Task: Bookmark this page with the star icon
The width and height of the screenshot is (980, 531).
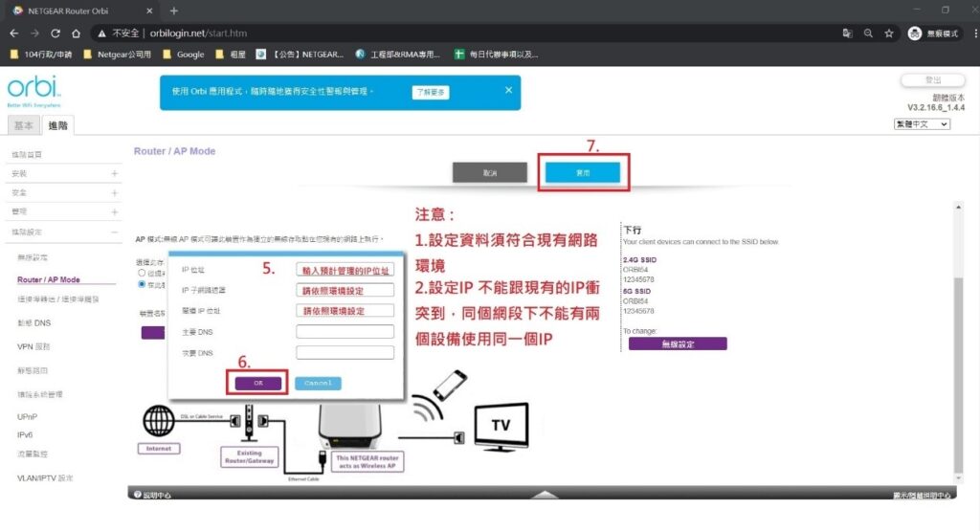Action: (x=889, y=33)
